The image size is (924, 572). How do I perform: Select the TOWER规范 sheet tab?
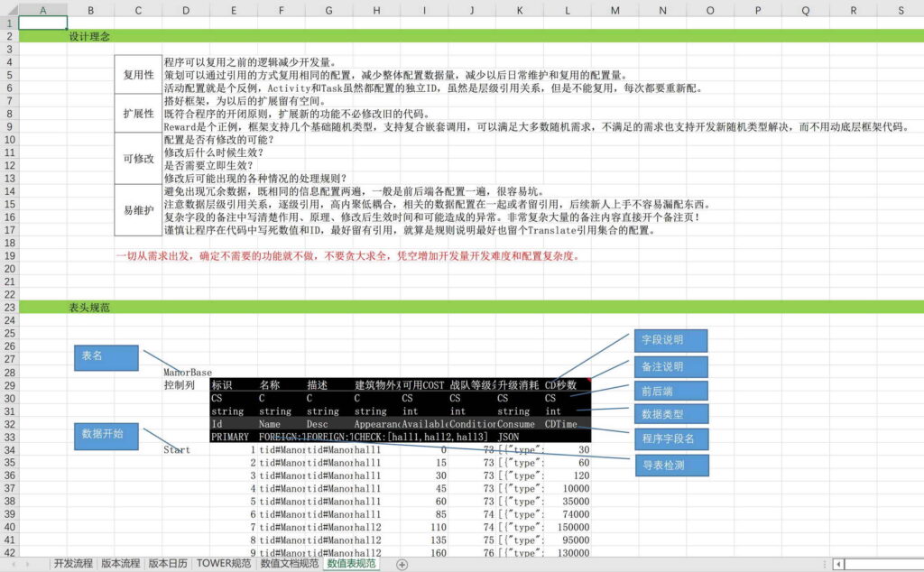click(223, 564)
